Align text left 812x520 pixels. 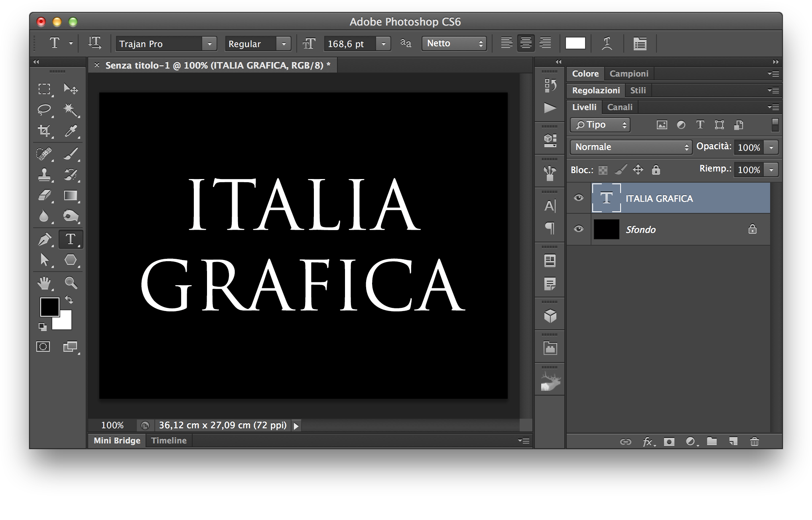(507, 43)
